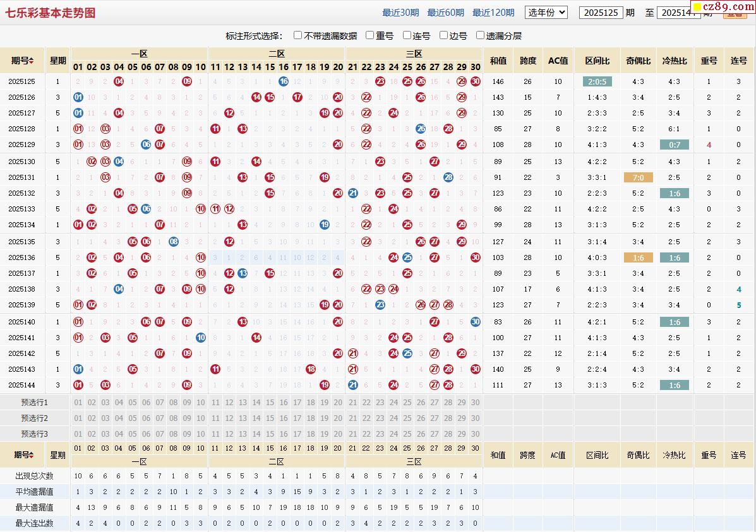Check the 遗漏分层 option
This screenshot has height=532, width=756.
[x=480, y=36]
